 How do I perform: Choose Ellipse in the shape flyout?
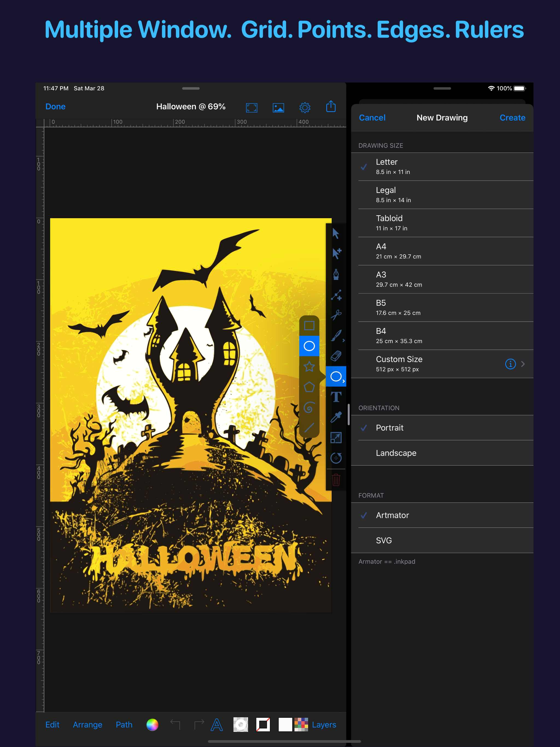(x=309, y=346)
